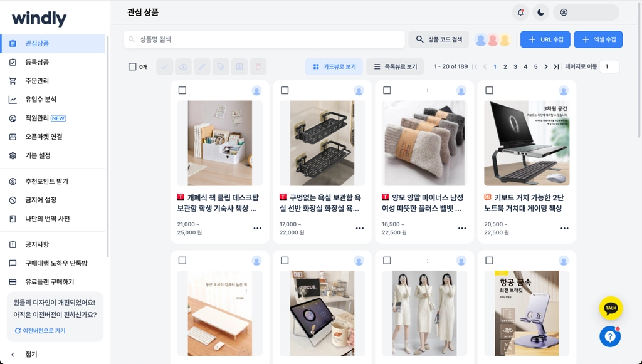642x364 pixels.
Task: Click the tag toolbar icon
Action: [x=221, y=66]
